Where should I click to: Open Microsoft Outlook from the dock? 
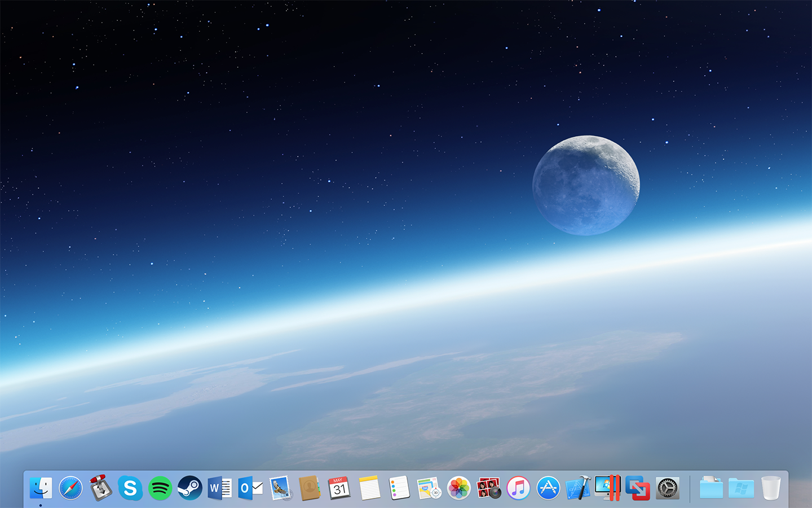250,488
